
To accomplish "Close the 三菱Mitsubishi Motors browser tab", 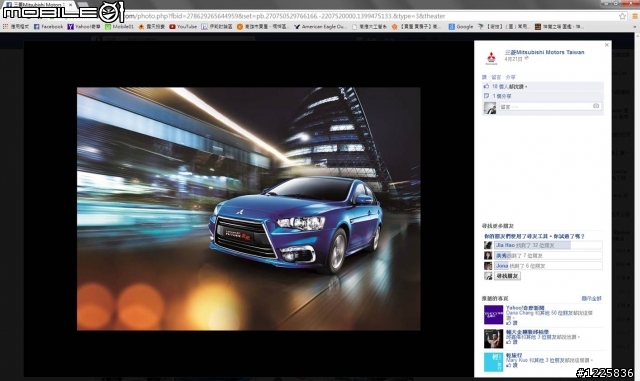I will (70, 4).
